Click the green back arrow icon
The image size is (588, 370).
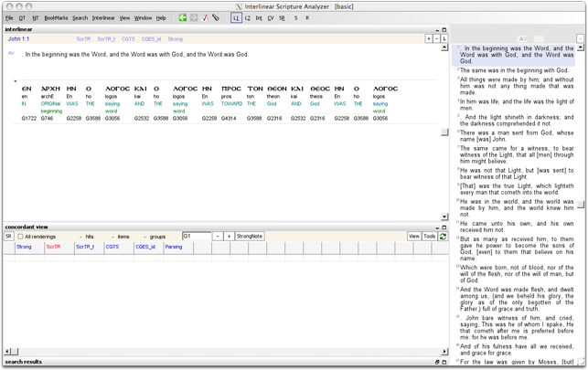(183, 17)
